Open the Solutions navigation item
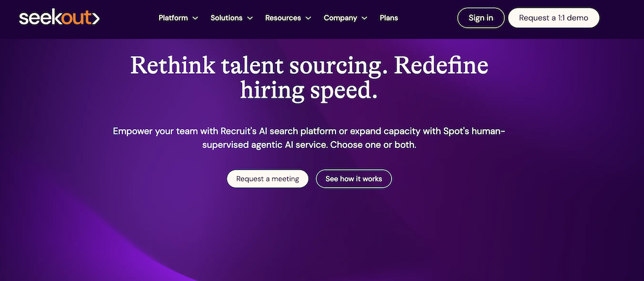This screenshot has width=644, height=281. tap(226, 18)
